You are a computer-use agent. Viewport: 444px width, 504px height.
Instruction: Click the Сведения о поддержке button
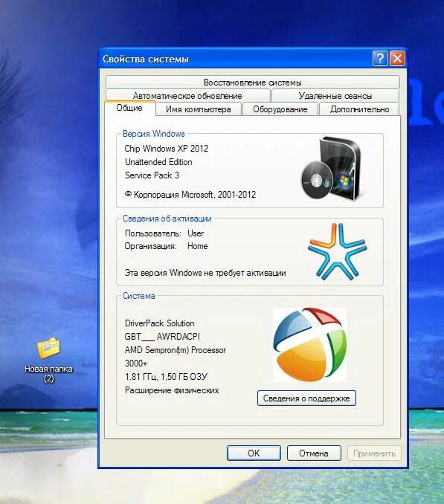coord(306,398)
